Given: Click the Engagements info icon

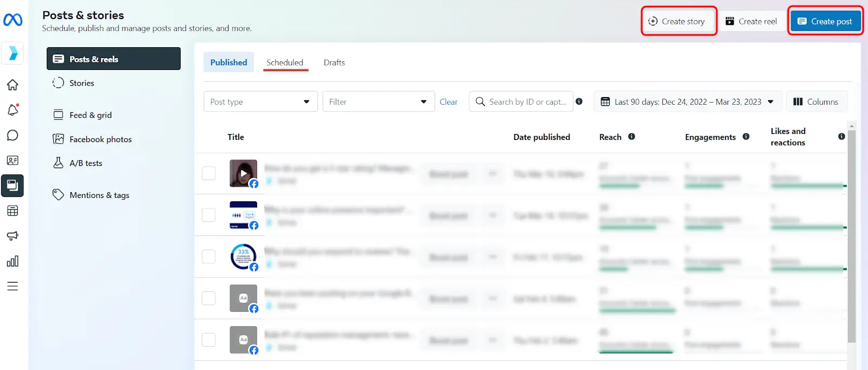Looking at the screenshot, I should coord(746,137).
